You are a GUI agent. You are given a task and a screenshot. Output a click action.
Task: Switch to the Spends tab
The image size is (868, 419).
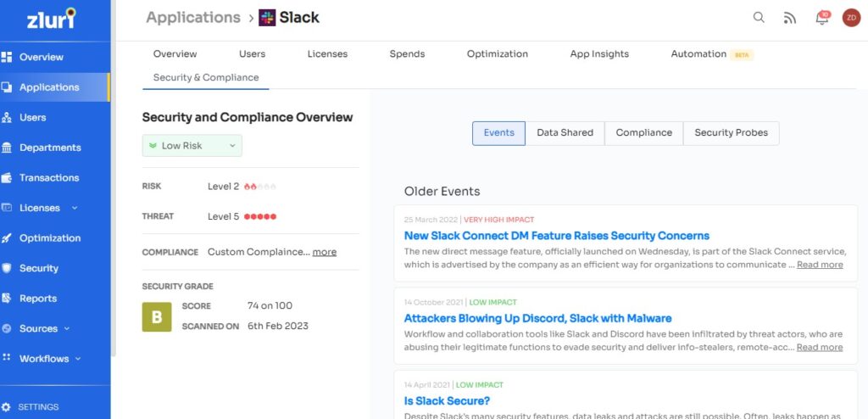coord(407,54)
